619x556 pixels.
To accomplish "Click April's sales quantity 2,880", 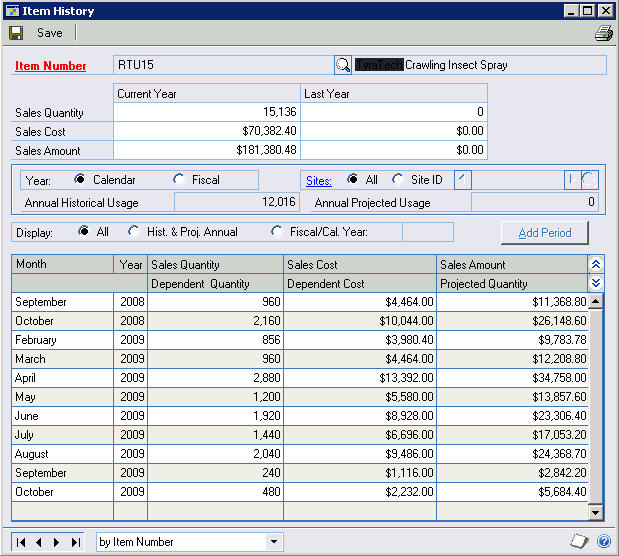I will coord(216,378).
